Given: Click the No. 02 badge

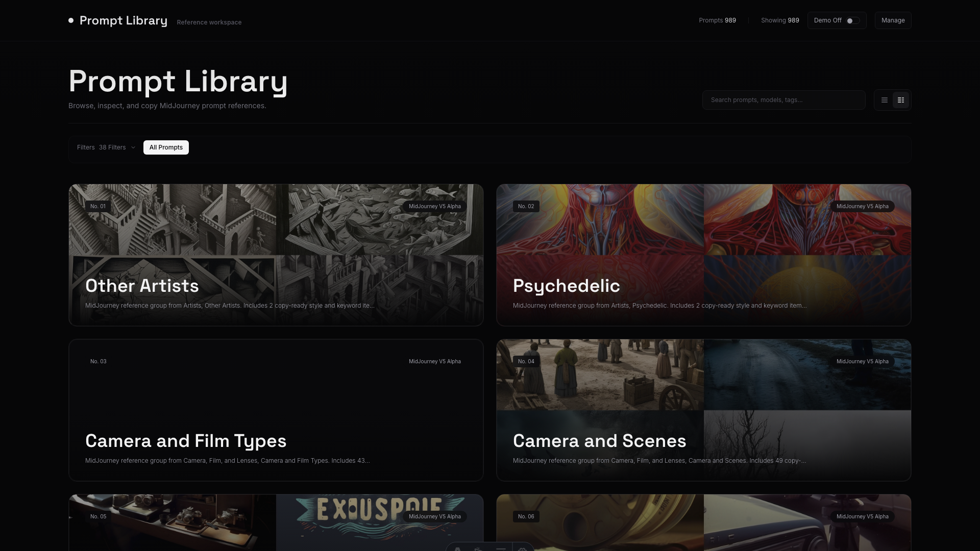Looking at the screenshot, I should click(526, 207).
